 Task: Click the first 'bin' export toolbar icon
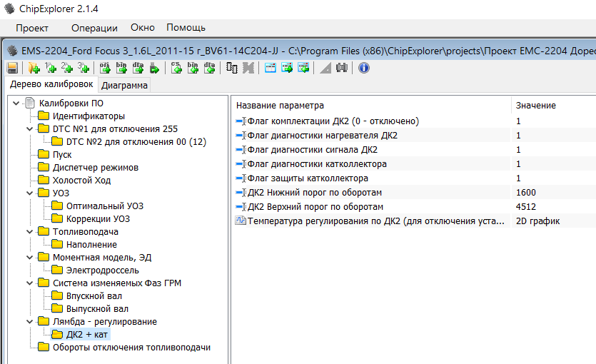[x=121, y=68]
